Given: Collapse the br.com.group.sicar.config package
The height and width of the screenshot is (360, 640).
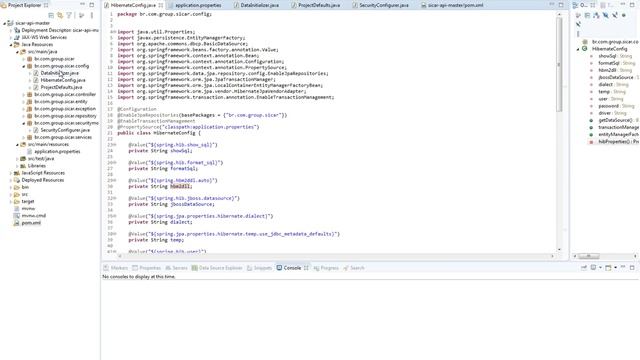Looking at the screenshot, I should (x=24, y=66).
